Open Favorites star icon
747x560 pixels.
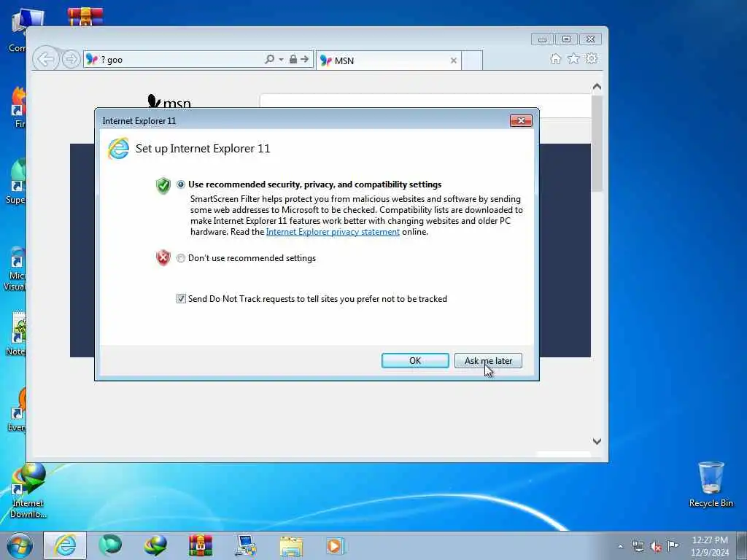coord(573,58)
